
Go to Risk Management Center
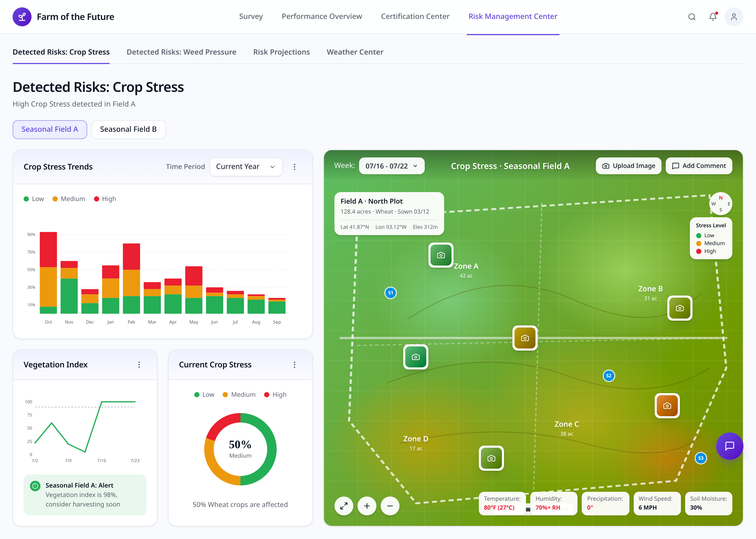pos(513,17)
